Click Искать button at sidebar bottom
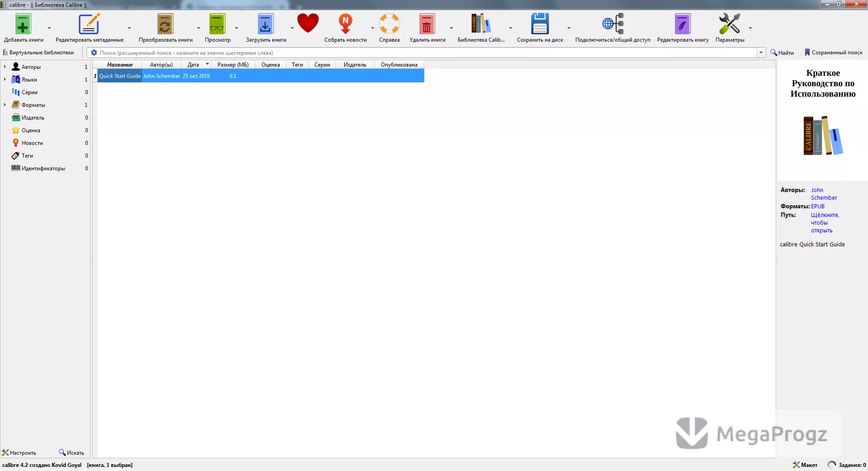The image size is (868, 471). (x=71, y=452)
